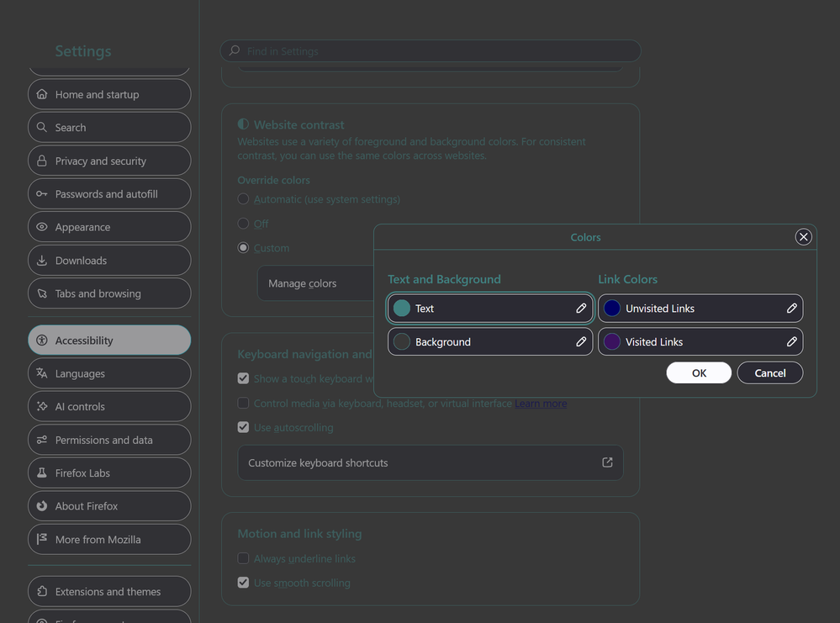Click the pencil icon for Visited Links
The image size is (840, 623).
[792, 341]
